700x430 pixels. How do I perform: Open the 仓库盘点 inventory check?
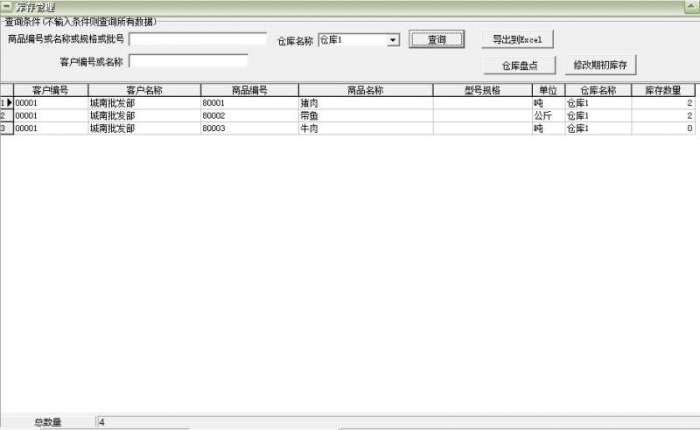pyautogui.click(x=520, y=66)
